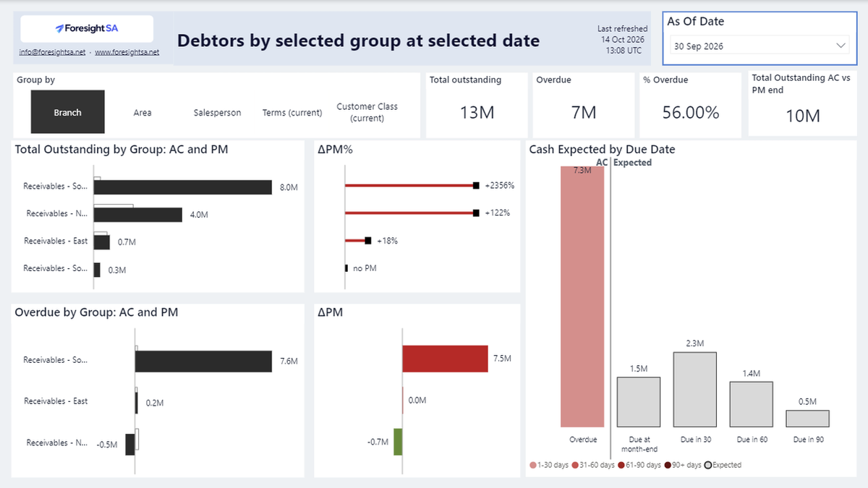Click the Due in 60 axis label
Screen dimensions: 868x488
point(751,439)
